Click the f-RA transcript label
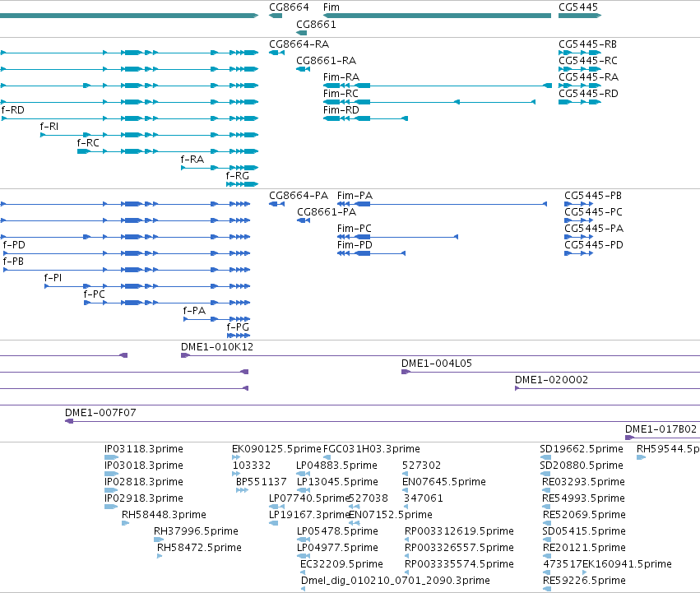Image resolution: width=700 pixels, height=593 pixels. click(192, 160)
